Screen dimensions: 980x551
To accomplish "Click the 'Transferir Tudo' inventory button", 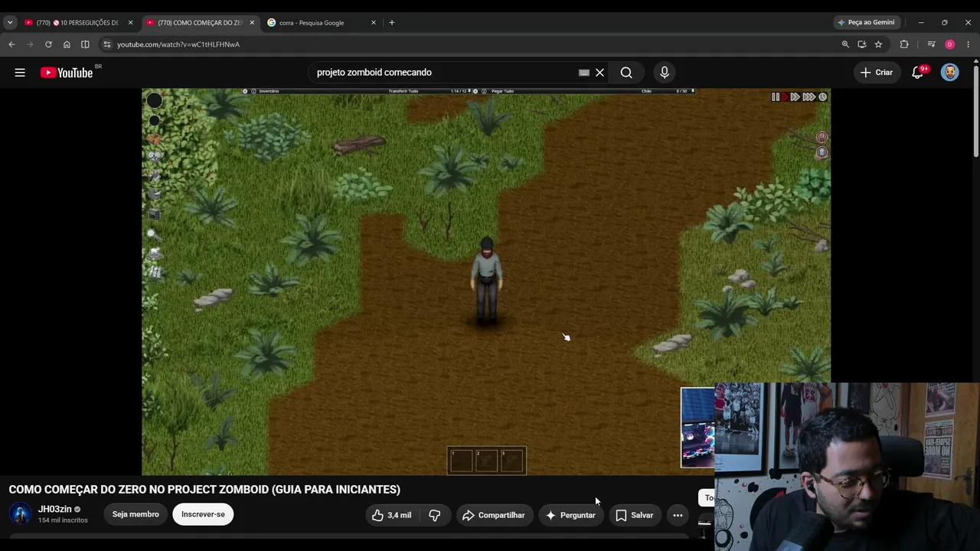I will (403, 91).
